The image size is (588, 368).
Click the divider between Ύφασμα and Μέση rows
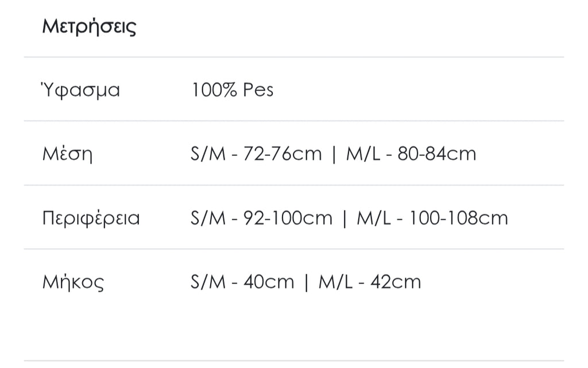(x=294, y=121)
